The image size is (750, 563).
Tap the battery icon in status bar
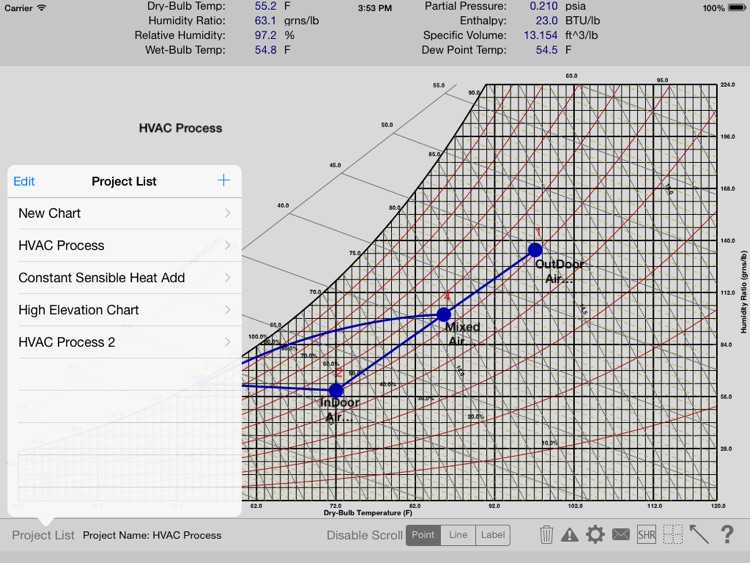click(x=737, y=8)
